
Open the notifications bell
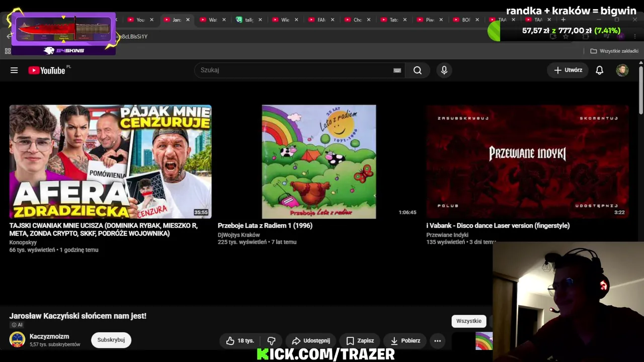click(x=599, y=70)
